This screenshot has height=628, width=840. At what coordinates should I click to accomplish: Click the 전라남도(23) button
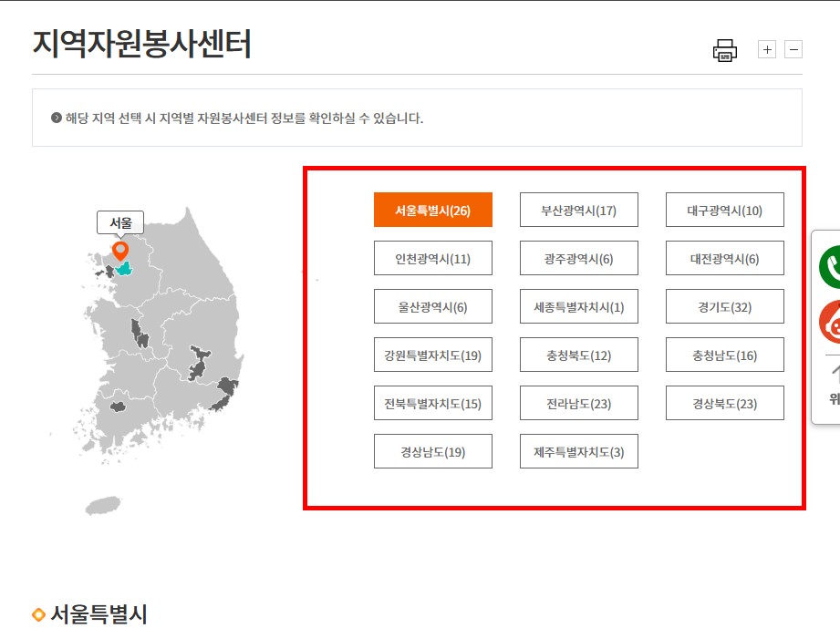click(578, 403)
